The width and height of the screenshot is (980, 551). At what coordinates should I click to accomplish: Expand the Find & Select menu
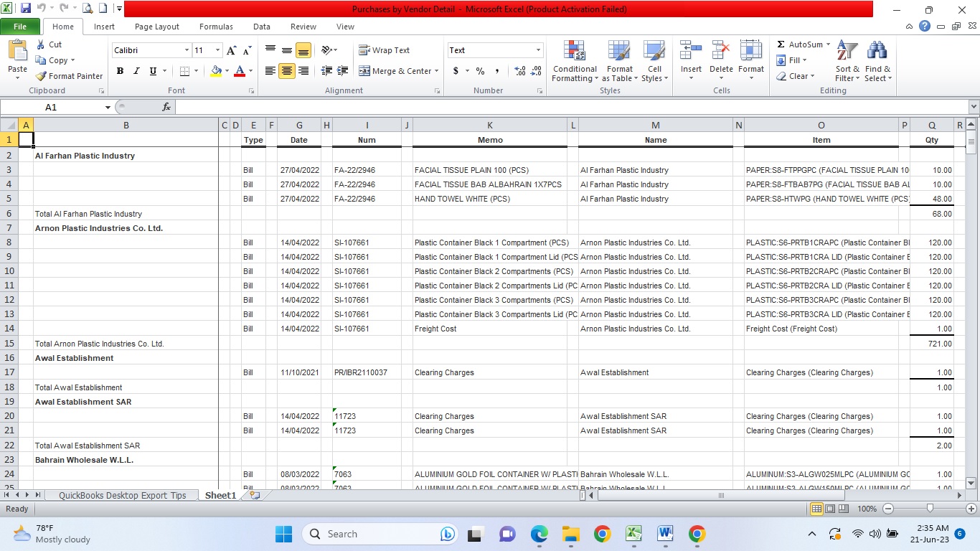click(x=878, y=62)
